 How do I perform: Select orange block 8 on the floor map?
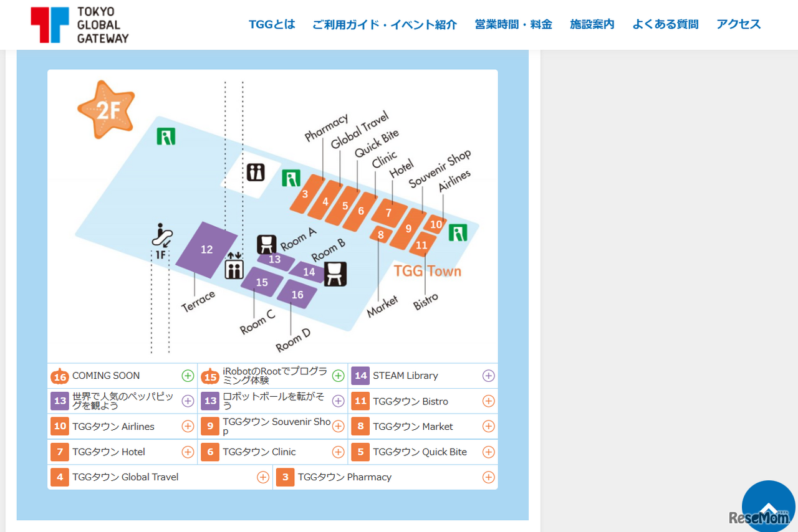[x=381, y=235]
